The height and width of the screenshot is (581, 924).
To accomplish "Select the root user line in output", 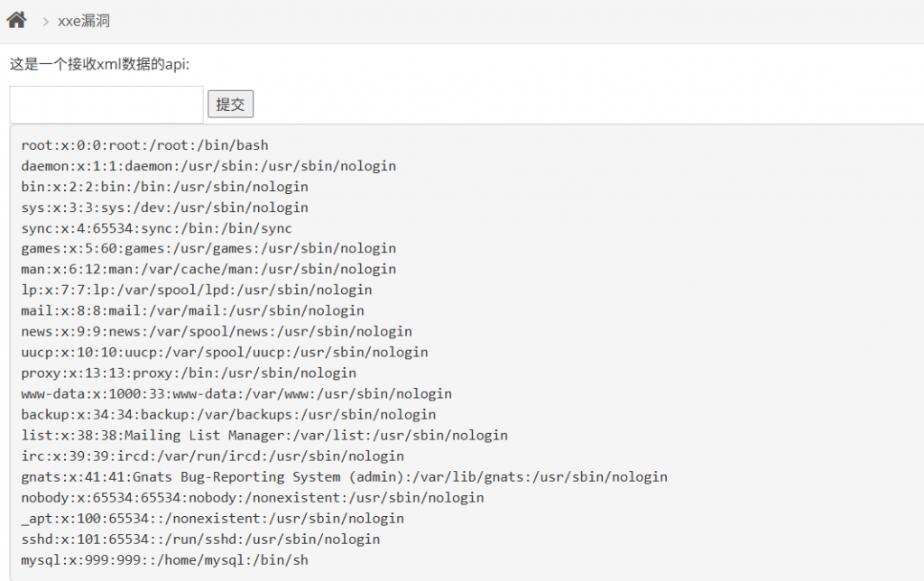I will pyautogui.click(x=144, y=145).
